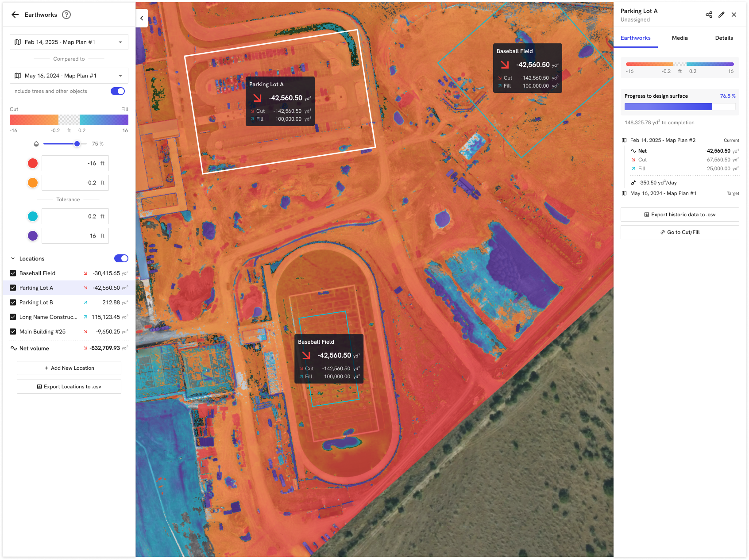Uncheck Parking Lot B checkbox
The height and width of the screenshot is (560, 749).
coord(13,303)
